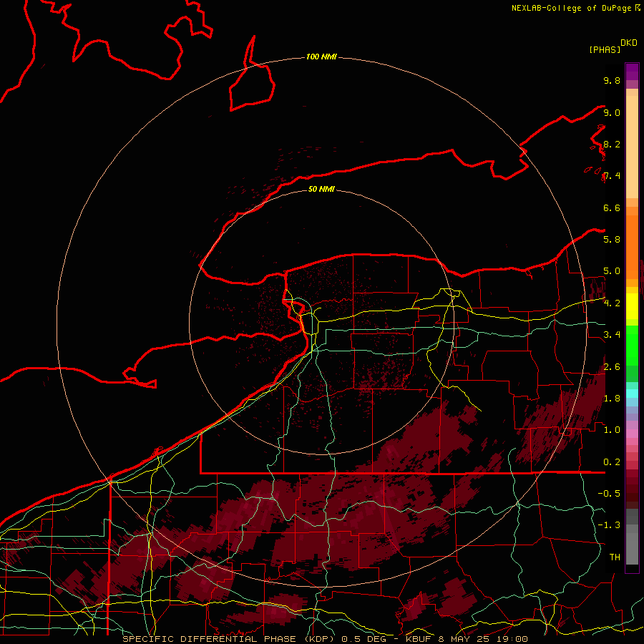The width and height of the screenshot is (644, 644).
Task: Click the TH label on the color scale
Action: tap(615, 557)
